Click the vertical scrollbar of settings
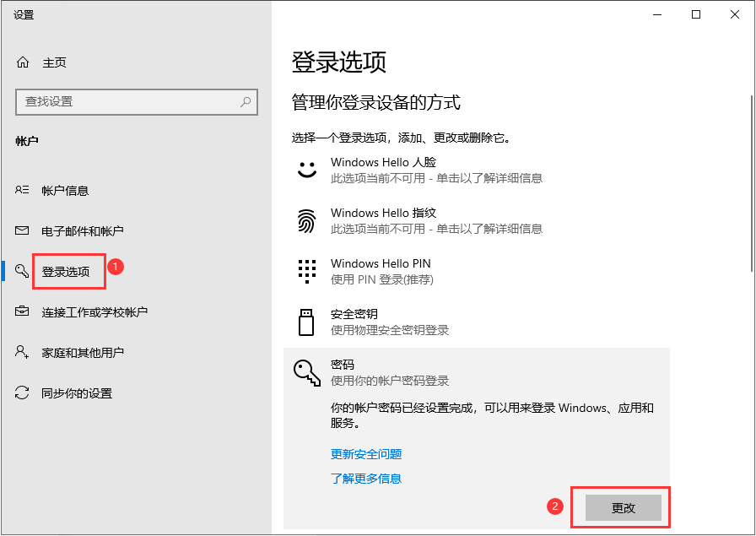Screen dimensions: 756x536 [752, 183]
